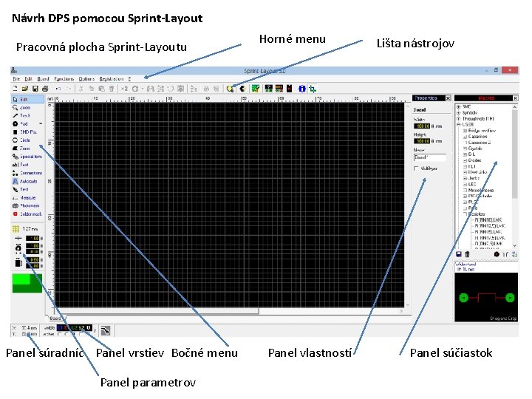Expand the Symbols macro folder
This screenshot has height=399, width=532.
point(458,112)
